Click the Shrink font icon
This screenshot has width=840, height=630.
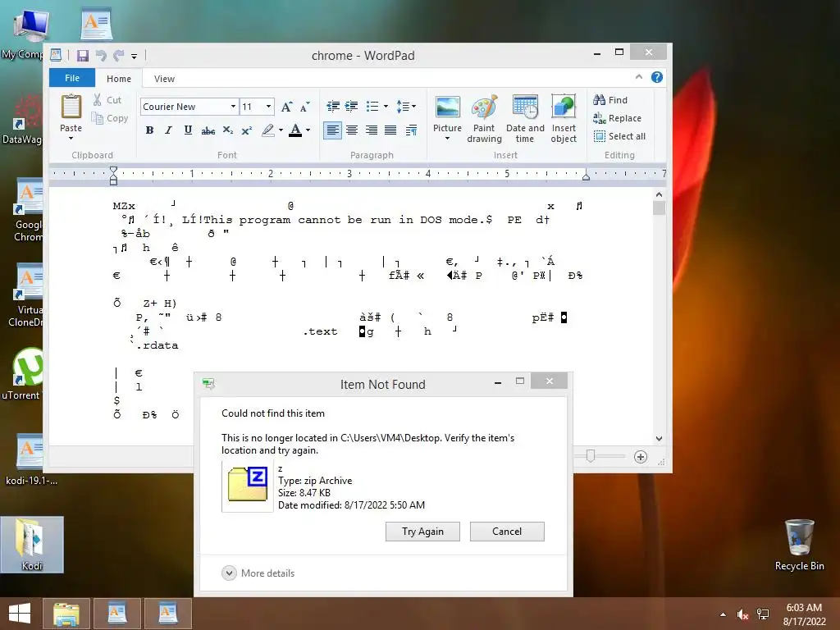point(305,107)
